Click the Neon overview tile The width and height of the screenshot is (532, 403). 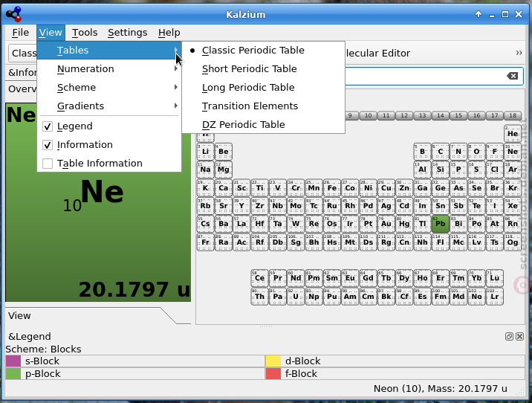pyautogui.click(x=98, y=202)
